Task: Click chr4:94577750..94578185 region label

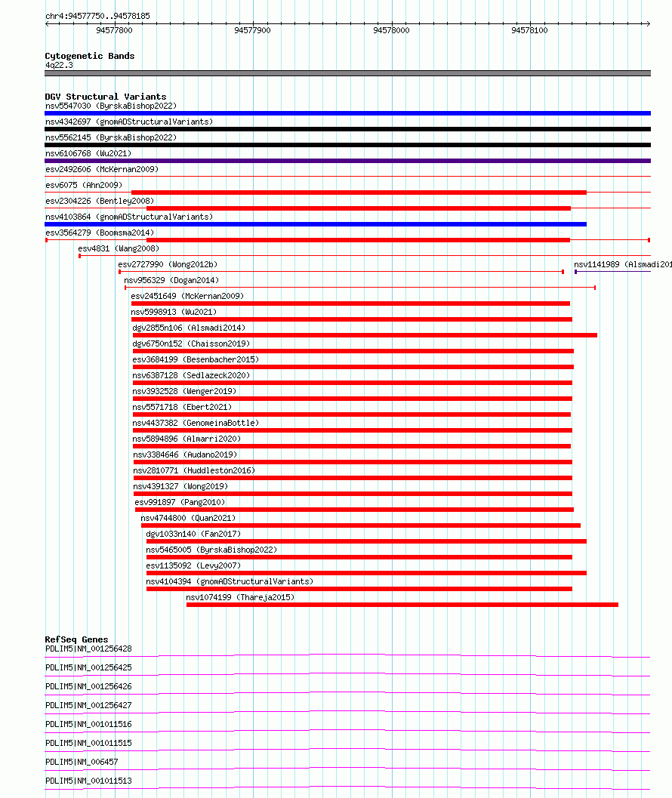Action: pos(97,17)
